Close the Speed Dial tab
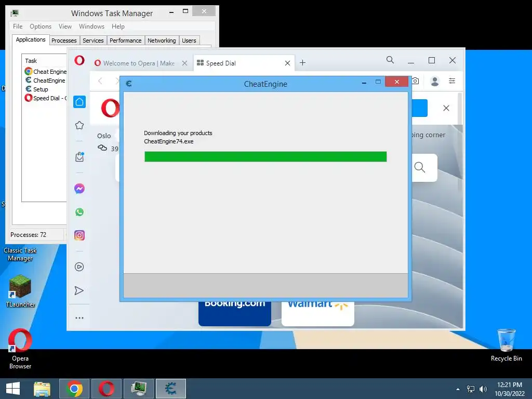 tap(287, 63)
